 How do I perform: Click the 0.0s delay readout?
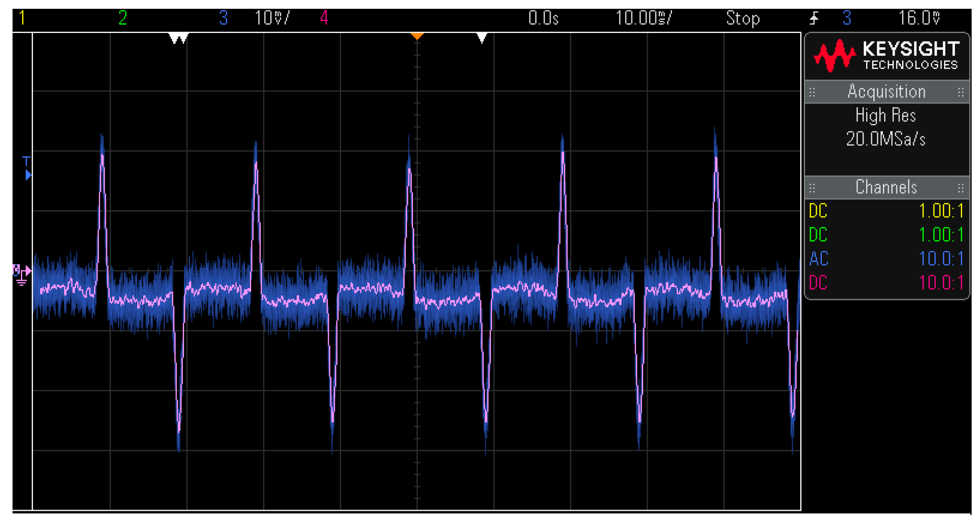tap(543, 18)
